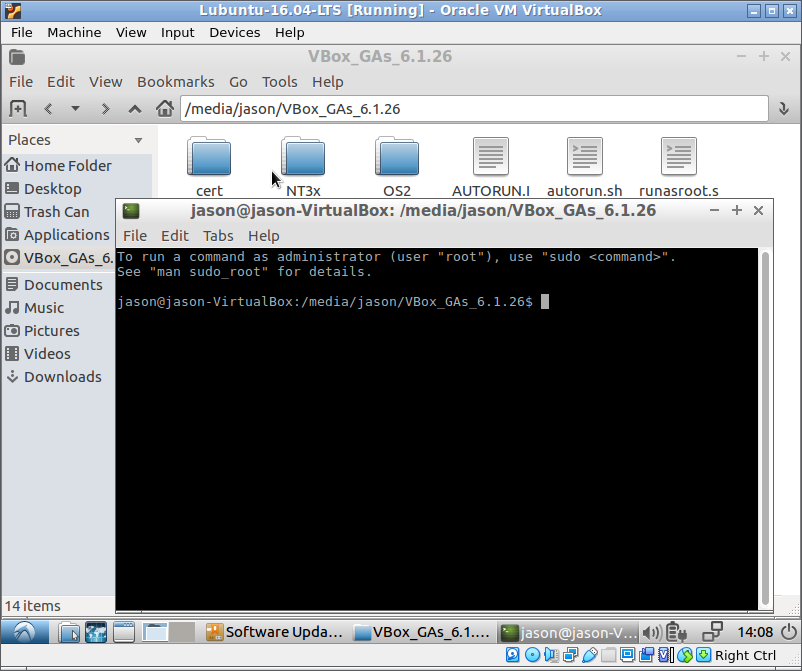Open VirtualBox File menu
The width and height of the screenshot is (802, 671).
pos(21,33)
